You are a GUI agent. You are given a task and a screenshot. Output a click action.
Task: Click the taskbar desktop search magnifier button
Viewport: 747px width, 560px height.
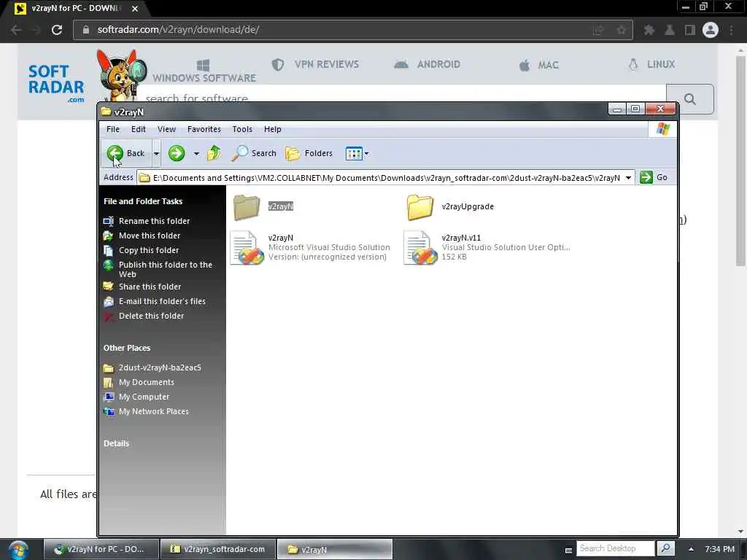coord(666,548)
